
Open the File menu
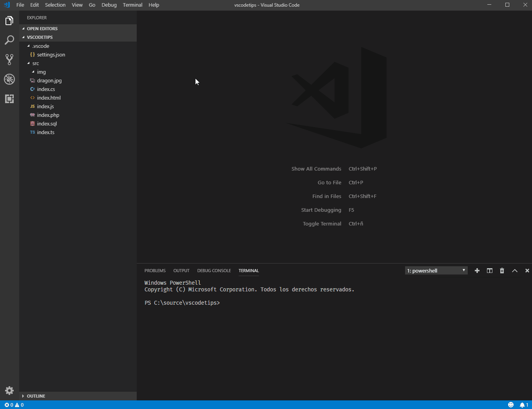20,5
